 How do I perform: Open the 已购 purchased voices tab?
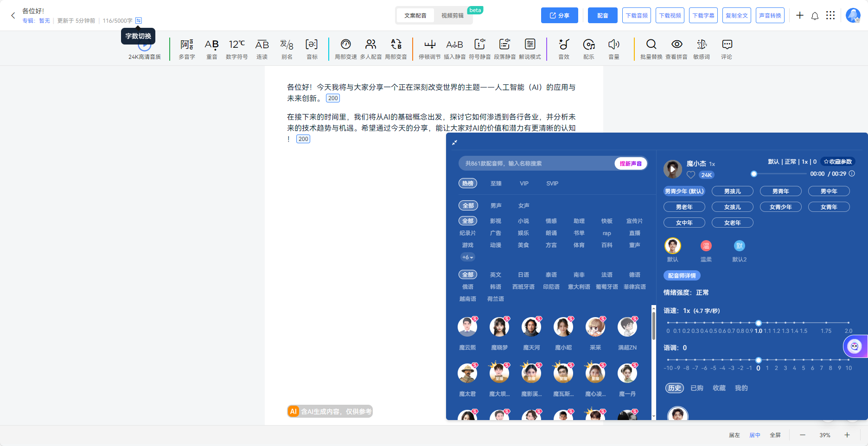696,388
